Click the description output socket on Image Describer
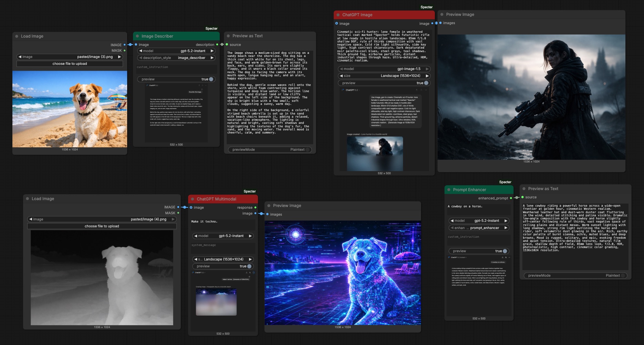This screenshot has height=345, width=644. tap(217, 45)
